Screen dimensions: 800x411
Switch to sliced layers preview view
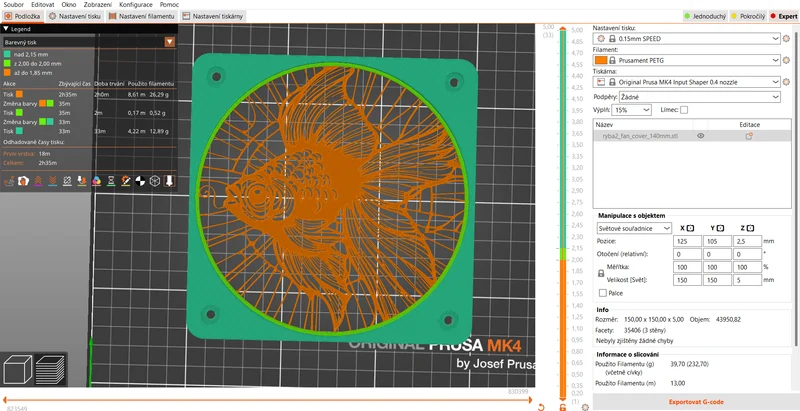(x=50, y=369)
